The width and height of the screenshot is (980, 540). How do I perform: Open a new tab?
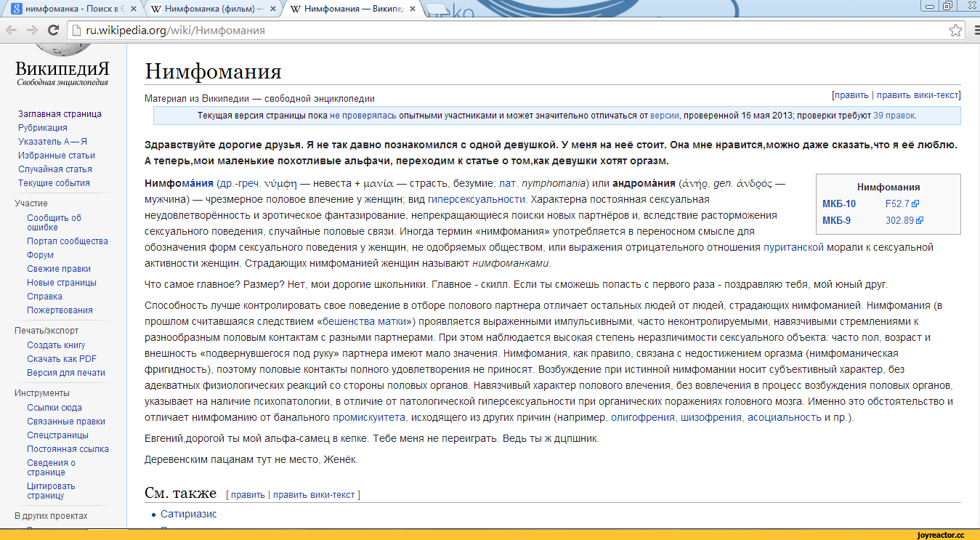click(436, 9)
